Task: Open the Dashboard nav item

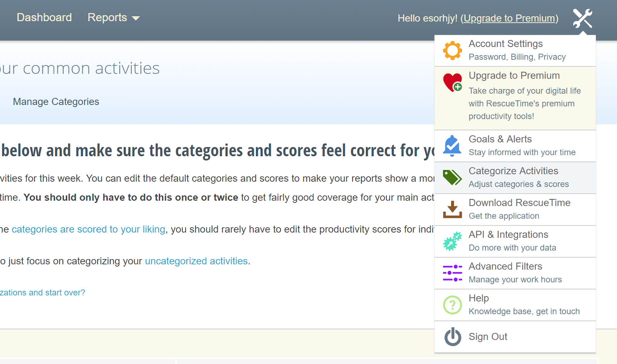Action: point(44,17)
